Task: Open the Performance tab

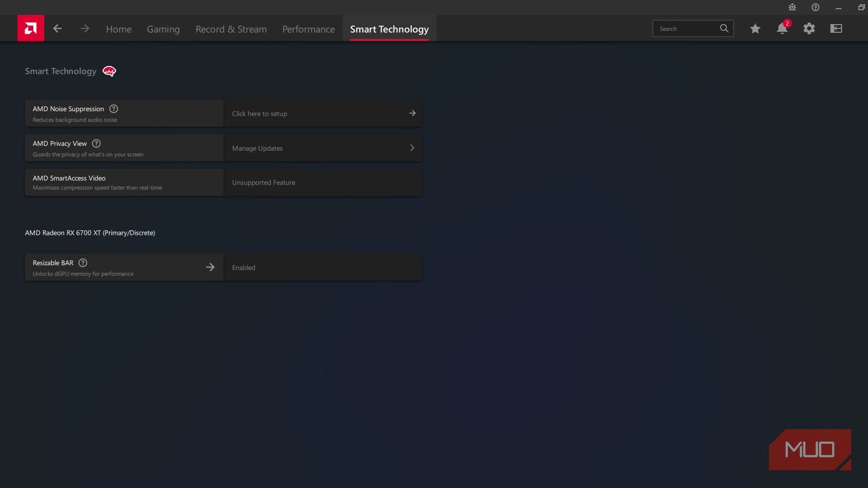Action: tap(308, 29)
